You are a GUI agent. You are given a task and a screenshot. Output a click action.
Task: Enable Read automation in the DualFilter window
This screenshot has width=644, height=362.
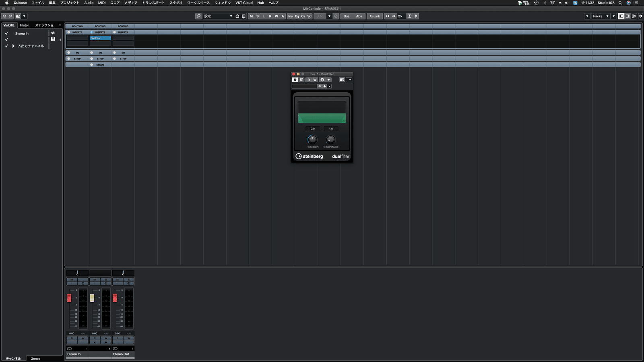pyautogui.click(x=309, y=80)
